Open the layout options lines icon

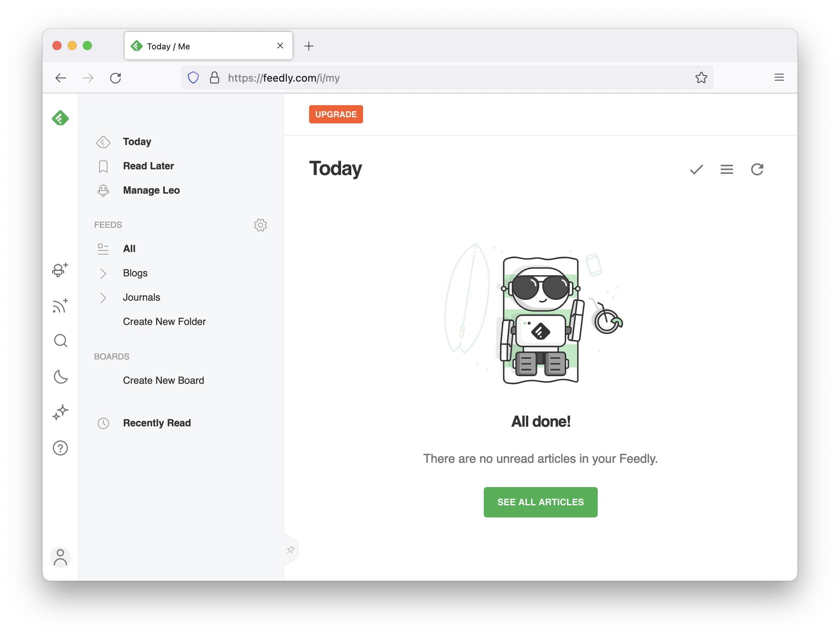point(726,169)
